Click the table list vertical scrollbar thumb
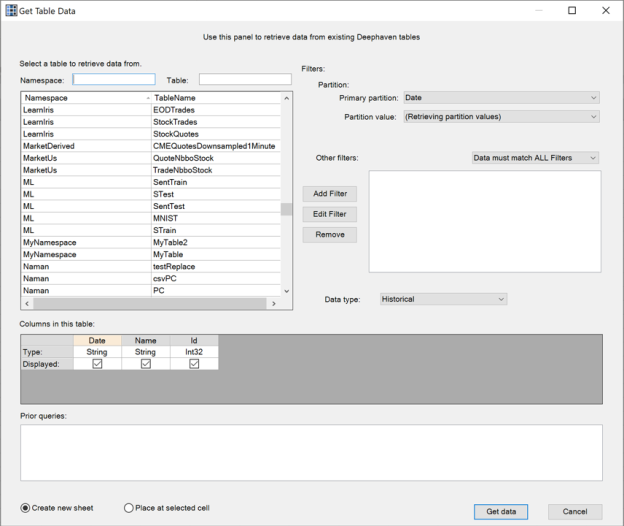Viewport: 624px width, 526px height. coord(286,210)
